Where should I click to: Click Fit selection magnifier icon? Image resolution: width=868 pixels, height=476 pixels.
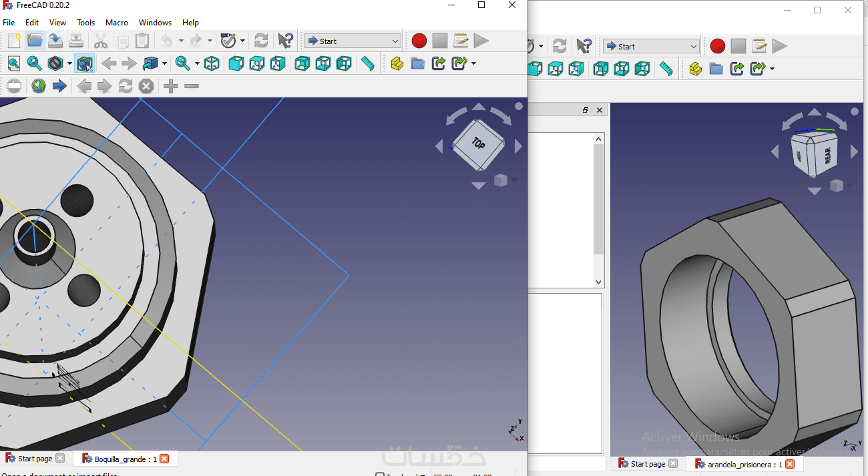click(35, 63)
